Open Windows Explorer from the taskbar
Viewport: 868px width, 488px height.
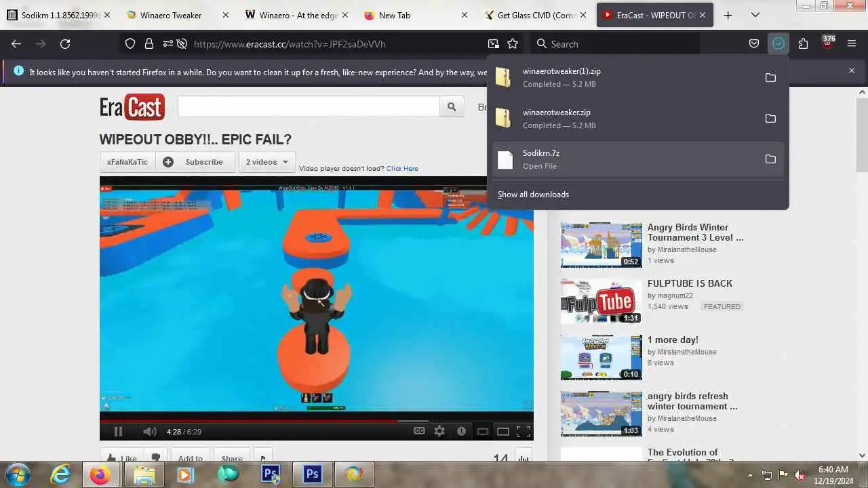[x=144, y=474]
